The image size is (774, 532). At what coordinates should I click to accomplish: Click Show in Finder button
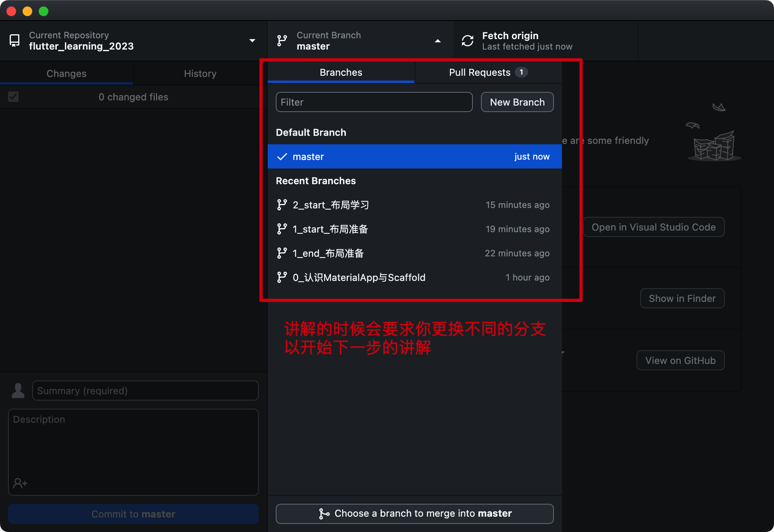682,299
